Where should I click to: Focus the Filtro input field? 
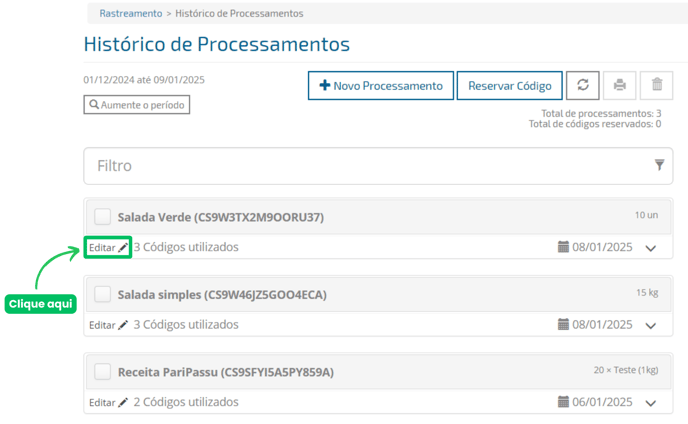tap(360, 166)
